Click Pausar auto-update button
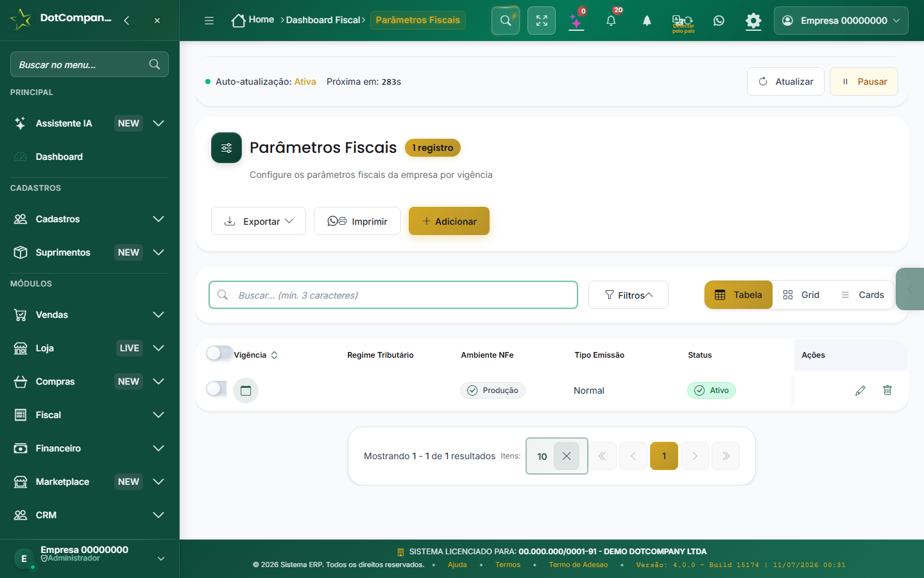This screenshot has height=578, width=924. pyautogui.click(x=864, y=82)
